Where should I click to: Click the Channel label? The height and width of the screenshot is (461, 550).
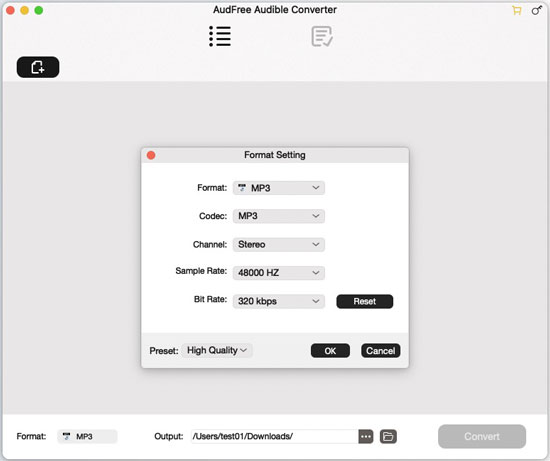[210, 245]
